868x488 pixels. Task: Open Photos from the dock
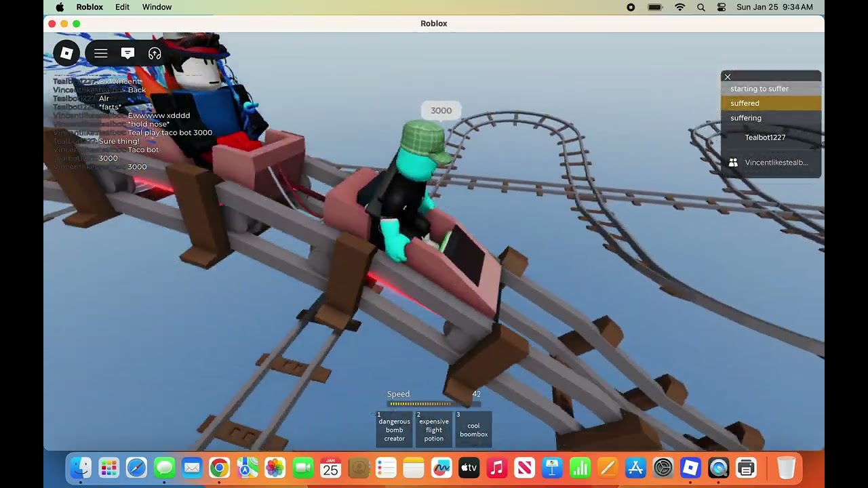tap(275, 468)
